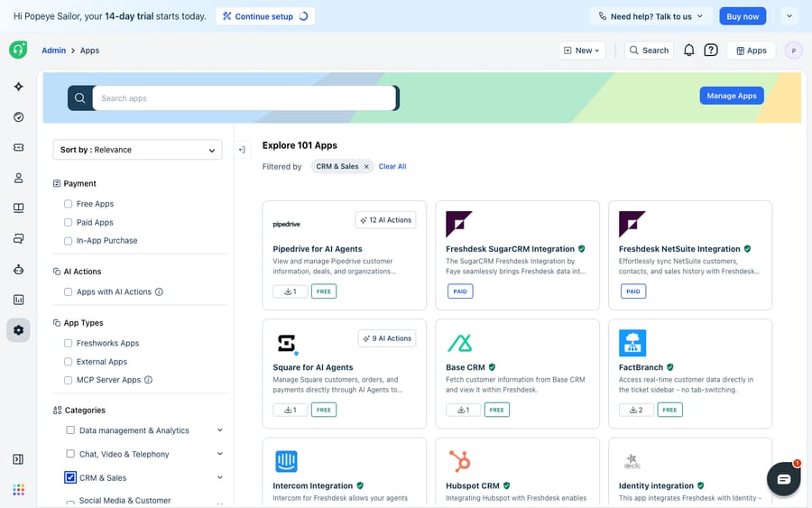Click the Intercom Integration logo

click(286, 461)
